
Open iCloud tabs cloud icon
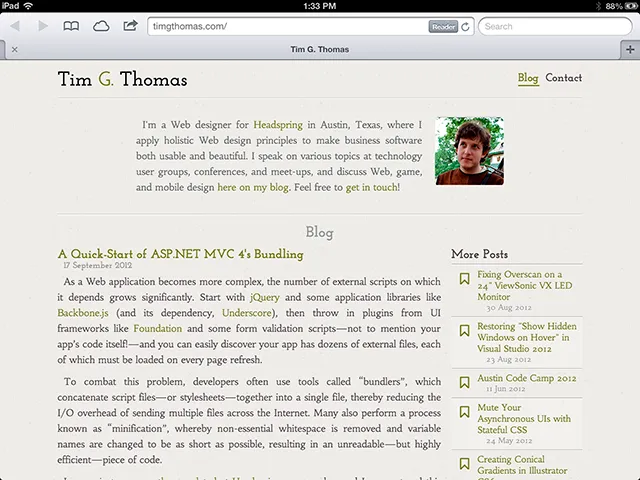[x=101, y=27]
